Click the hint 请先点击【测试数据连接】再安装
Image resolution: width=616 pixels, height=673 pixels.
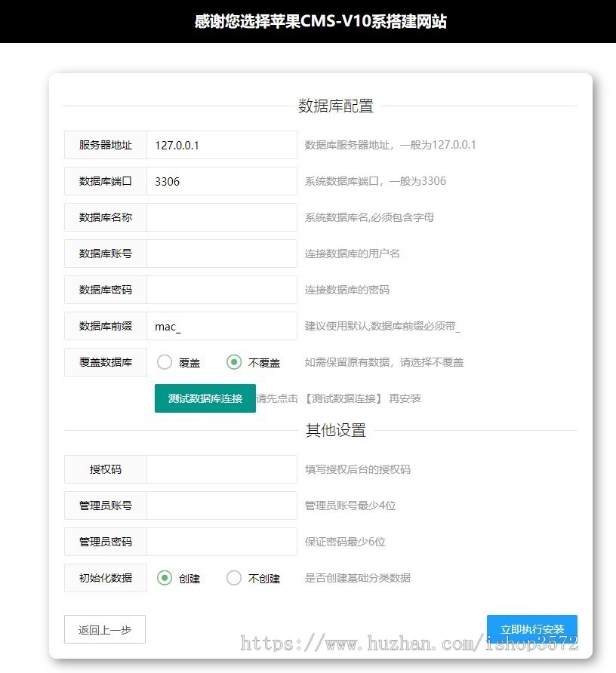[x=338, y=398]
